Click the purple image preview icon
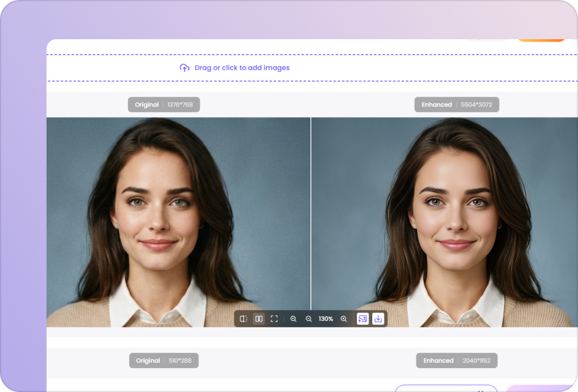Screen dimensions: 578x392 (362, 318)
